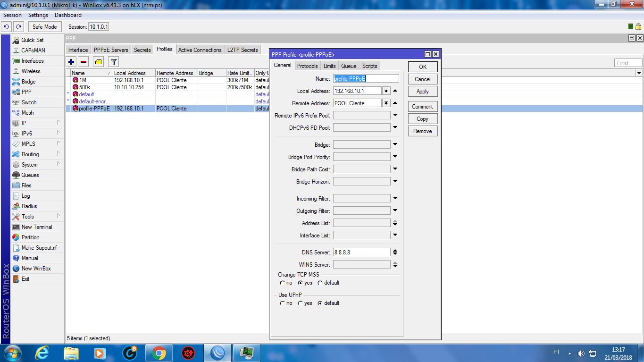
Task: Switch to the Limits tab
Action: click(329, 66)
